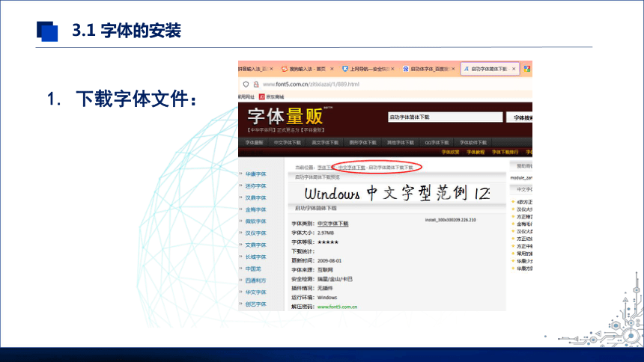This screenshot has width=644, height=362.
Task: Switch to the 搜狗输入法 - 首页 browser tab
Action: 307,69
